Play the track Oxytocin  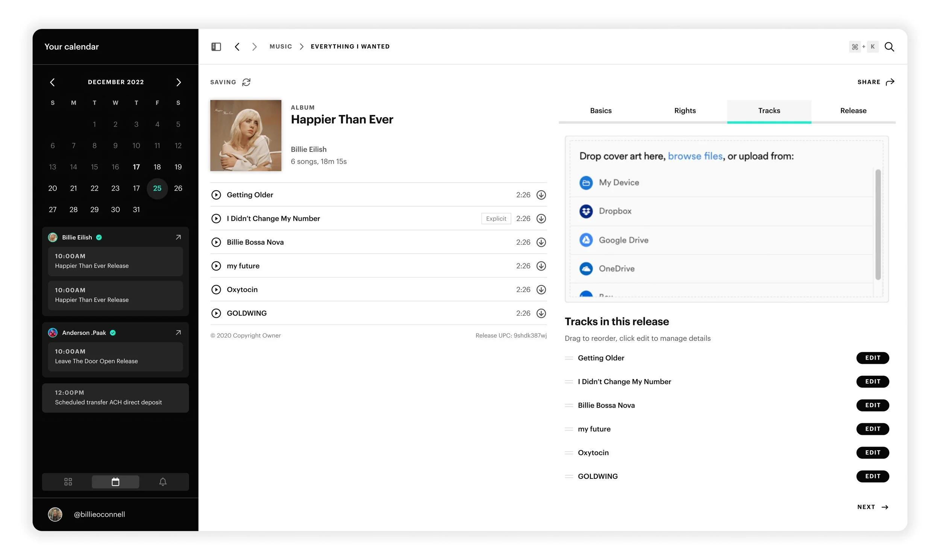pos(216,289)
